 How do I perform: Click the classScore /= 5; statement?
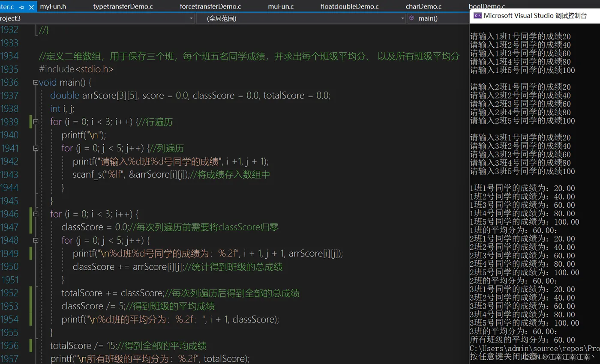point(93,306)
